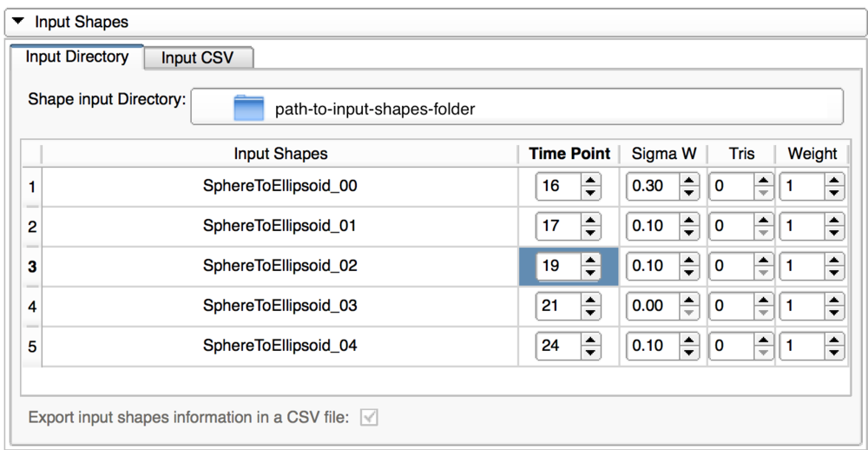Click Sigma W column header

[x=664, y=154]
